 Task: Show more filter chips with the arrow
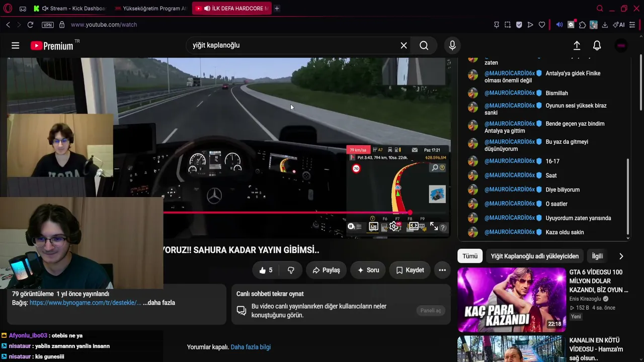621,256
